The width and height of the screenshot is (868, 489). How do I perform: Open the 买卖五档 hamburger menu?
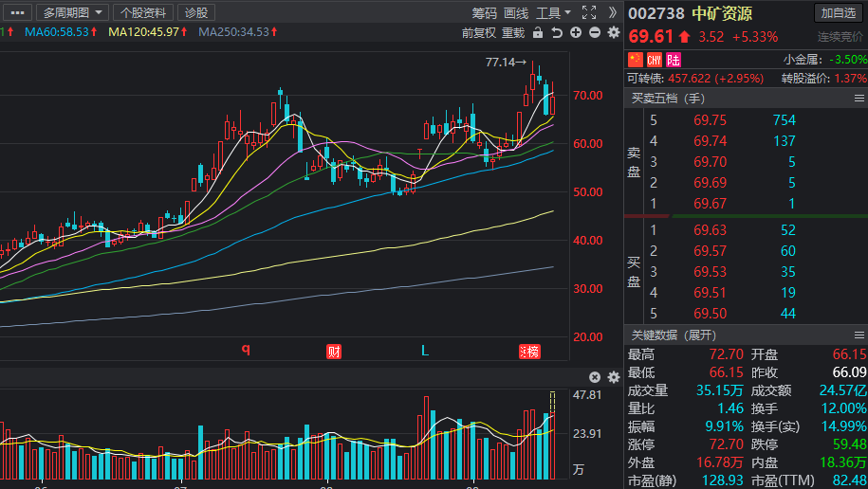(x=859, y=98)
